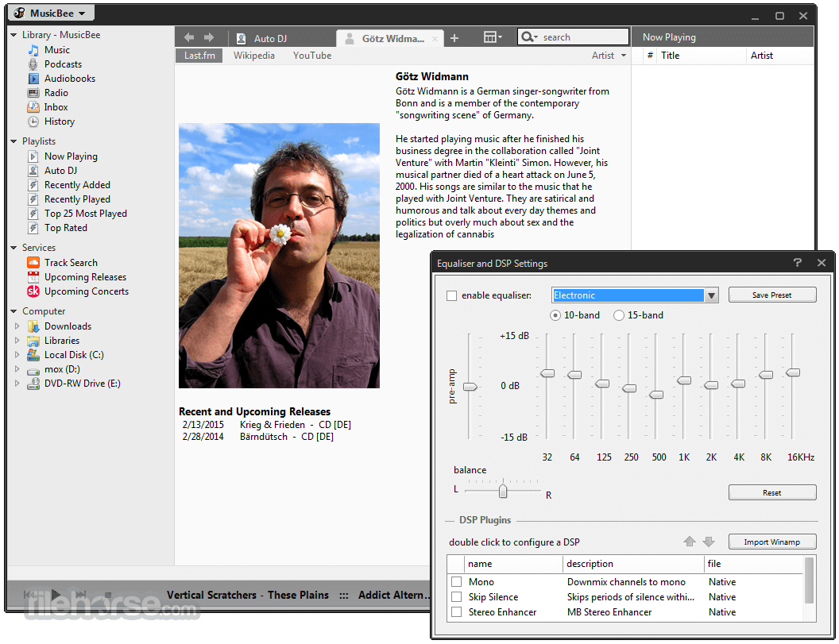Open Upcoming Releases calendar icon
Image resolution: width=839 pixels, height=644 pixels.
coord(33,277)
